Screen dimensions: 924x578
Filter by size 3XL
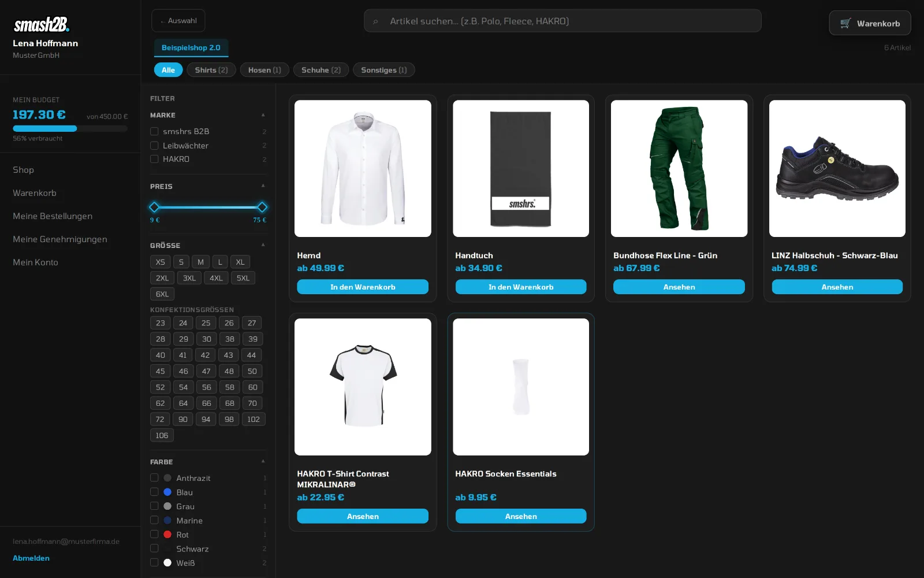(x=189, y=278)
